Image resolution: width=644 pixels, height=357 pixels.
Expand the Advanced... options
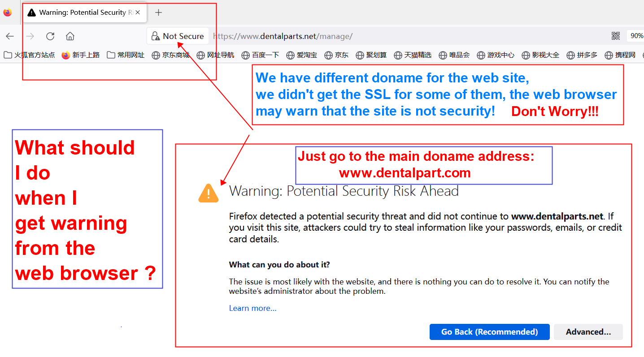(588, 332)
